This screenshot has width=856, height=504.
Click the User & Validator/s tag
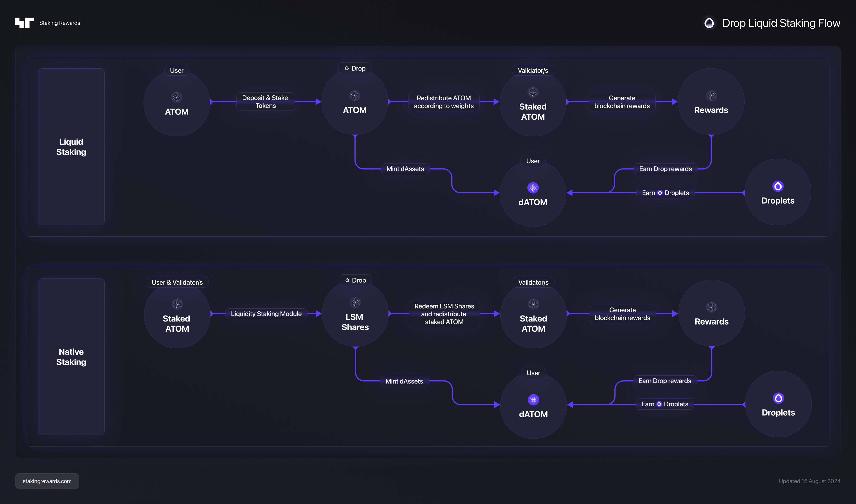pyautogui.click(x=177, y=282)
